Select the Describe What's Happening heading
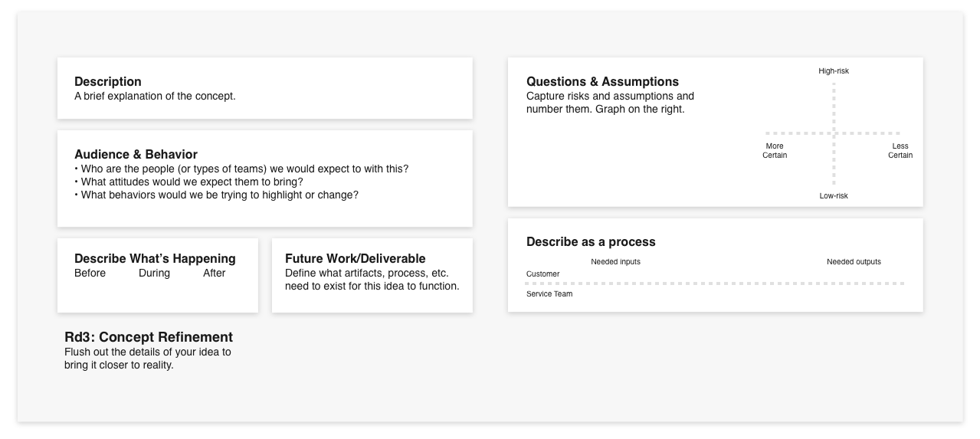 click(x=155, y=259)
